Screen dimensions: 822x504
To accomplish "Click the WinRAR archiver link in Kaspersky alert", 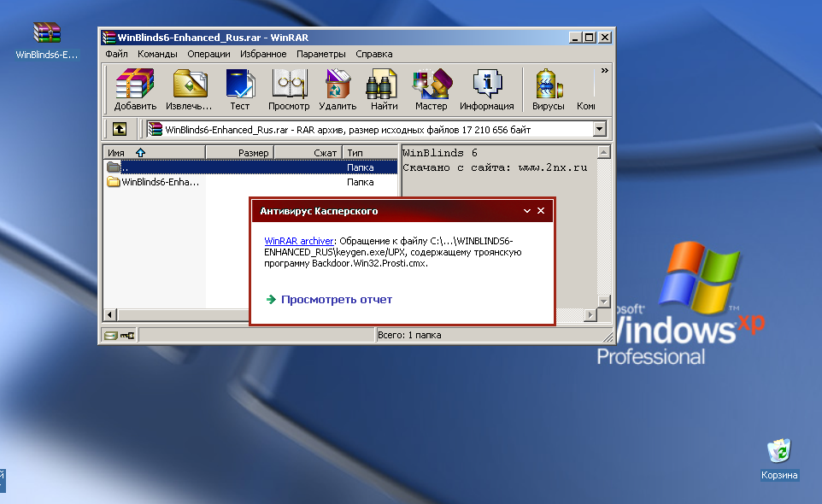I will tap(299, 241).
